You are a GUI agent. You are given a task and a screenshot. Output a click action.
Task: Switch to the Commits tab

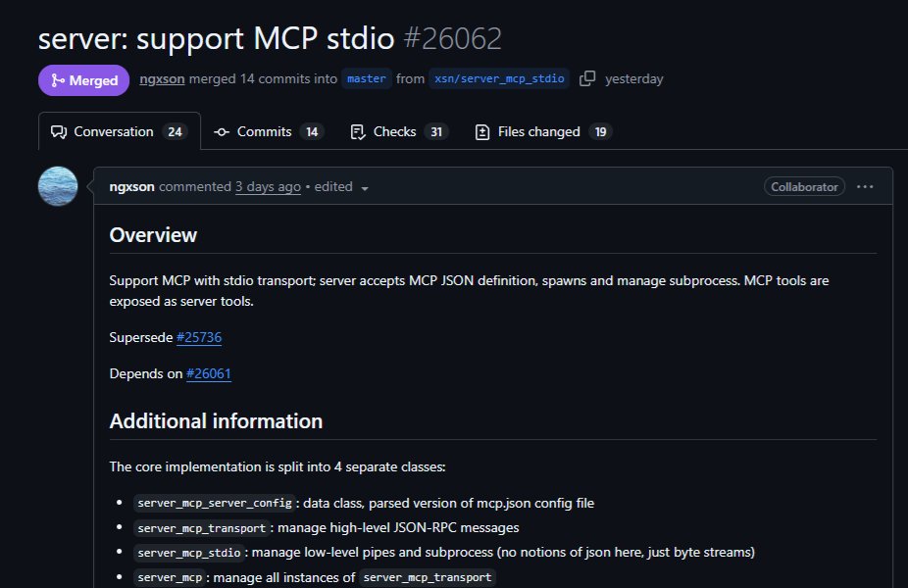(x=268, y=132)
